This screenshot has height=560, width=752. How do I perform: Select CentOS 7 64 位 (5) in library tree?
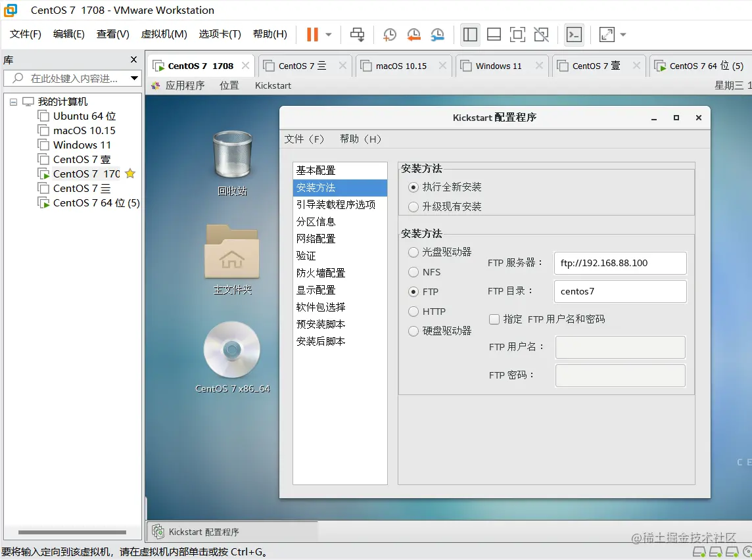click(89, 203)
